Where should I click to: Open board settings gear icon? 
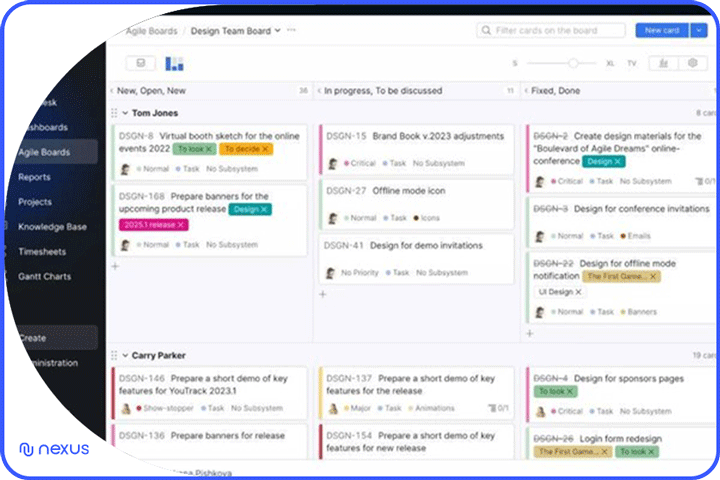[x=692, y=63]
